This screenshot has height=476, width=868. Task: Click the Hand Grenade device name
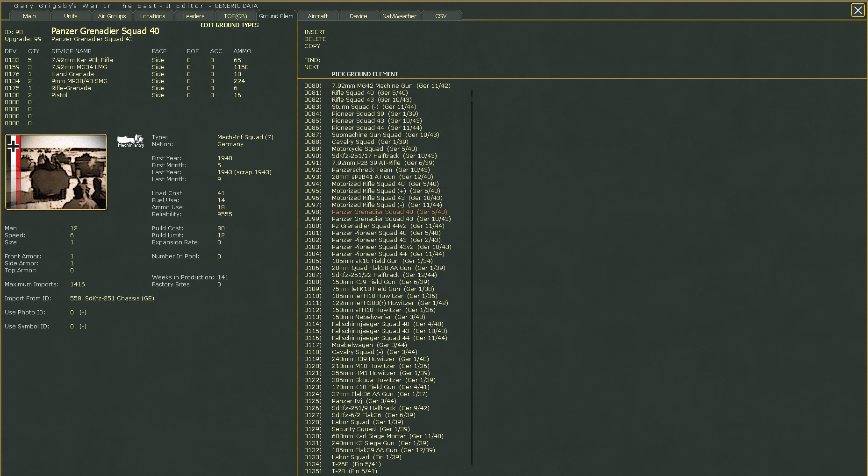click(72, 74)
